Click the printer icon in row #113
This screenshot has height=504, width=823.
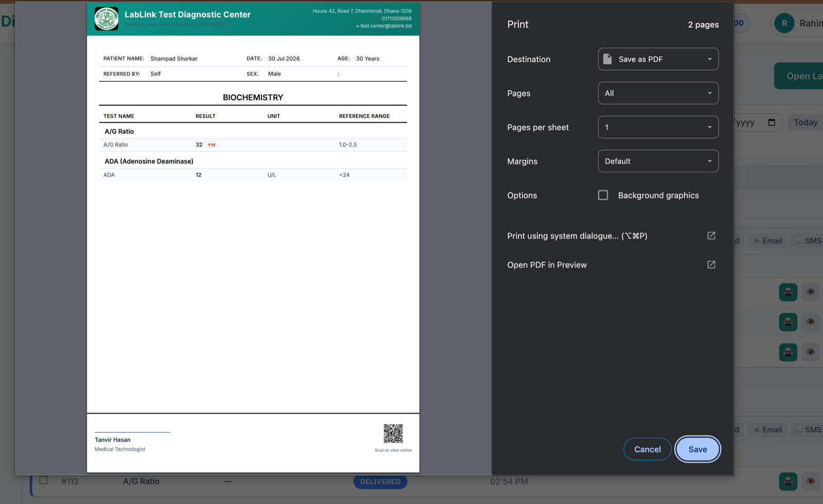(788, 481)
